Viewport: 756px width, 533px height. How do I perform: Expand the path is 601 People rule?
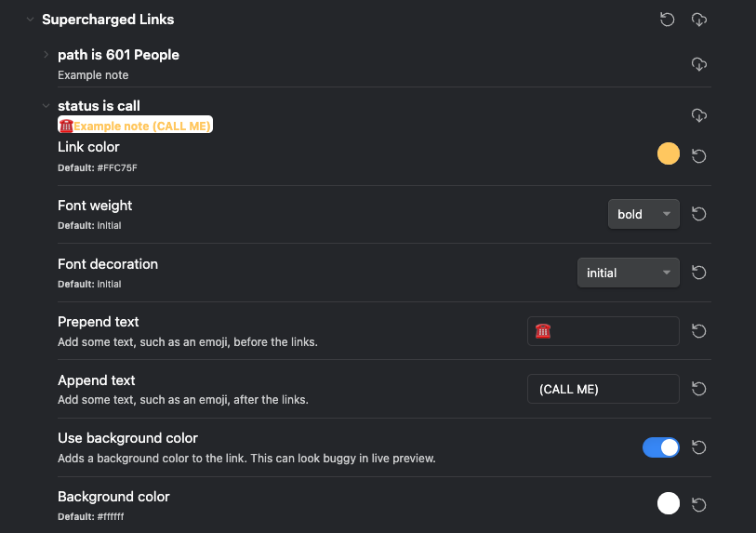tap(46, 55)
